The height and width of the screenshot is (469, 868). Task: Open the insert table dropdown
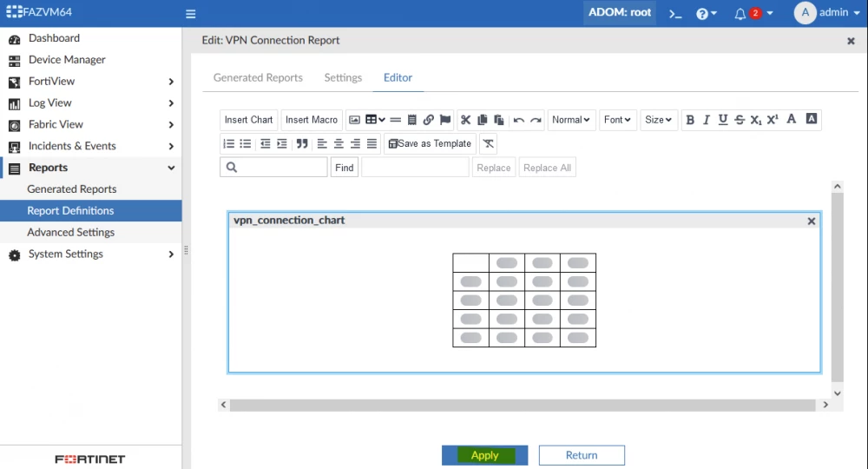375,120
